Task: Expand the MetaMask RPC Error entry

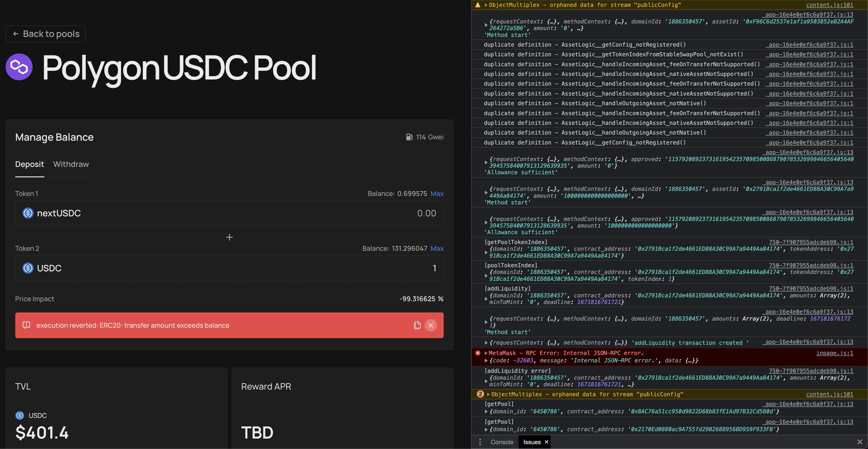Action: tap(486, 353)
